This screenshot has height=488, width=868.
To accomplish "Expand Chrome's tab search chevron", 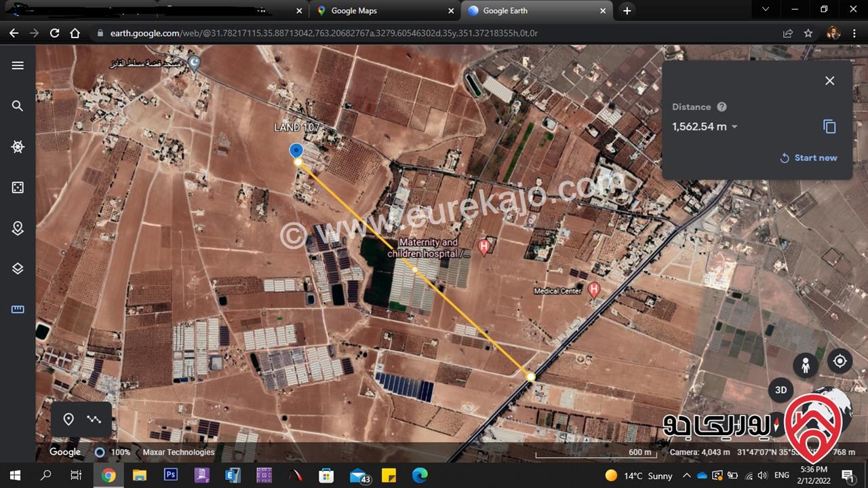I will pyautogui.click(x=766, y=10).
